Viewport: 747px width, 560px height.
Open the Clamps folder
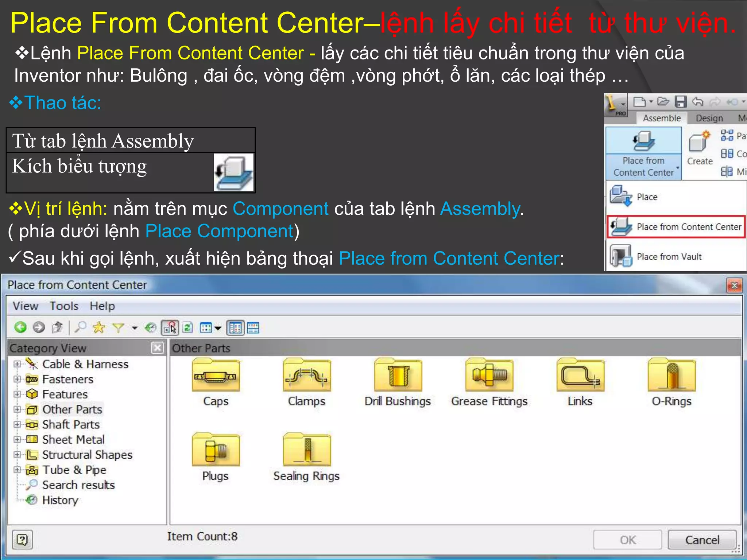coord(307,382)
